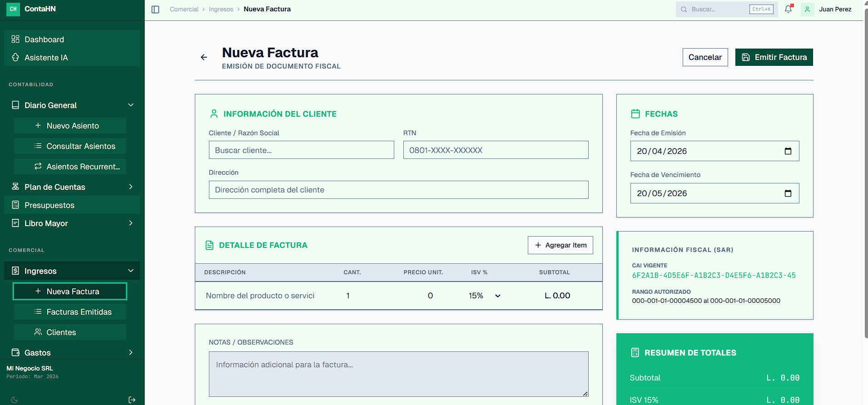This screenshot has width=868, height=405.
Task: Expand the Gastos menu
Action: click(x=131, y=352)
